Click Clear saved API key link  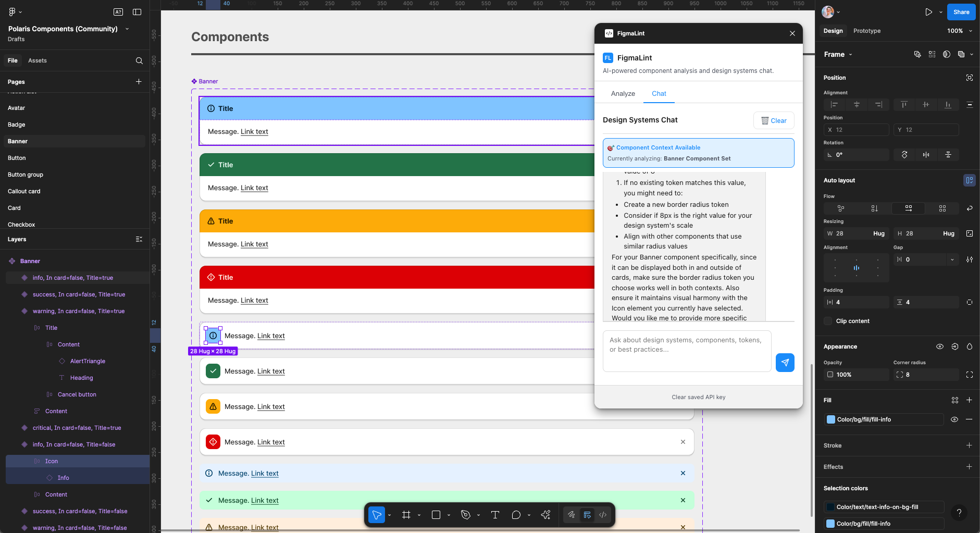coord(698,397)
